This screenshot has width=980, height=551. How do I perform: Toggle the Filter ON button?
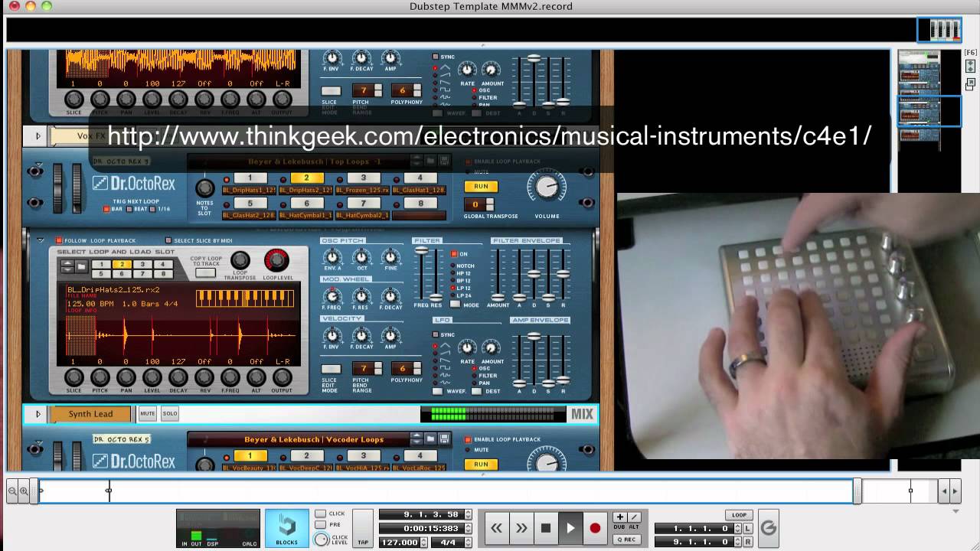(x=455, y=254)
